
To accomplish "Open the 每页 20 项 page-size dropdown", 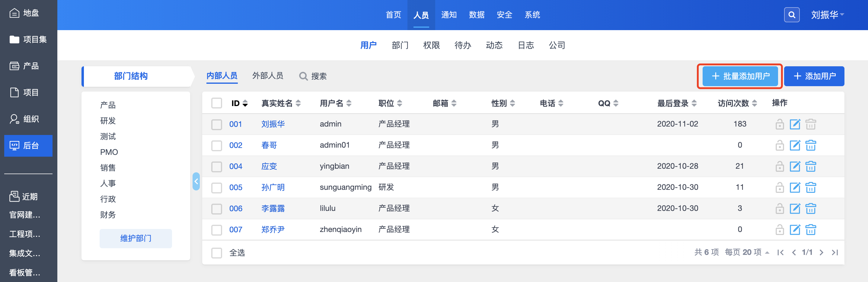I will (747, 252).
